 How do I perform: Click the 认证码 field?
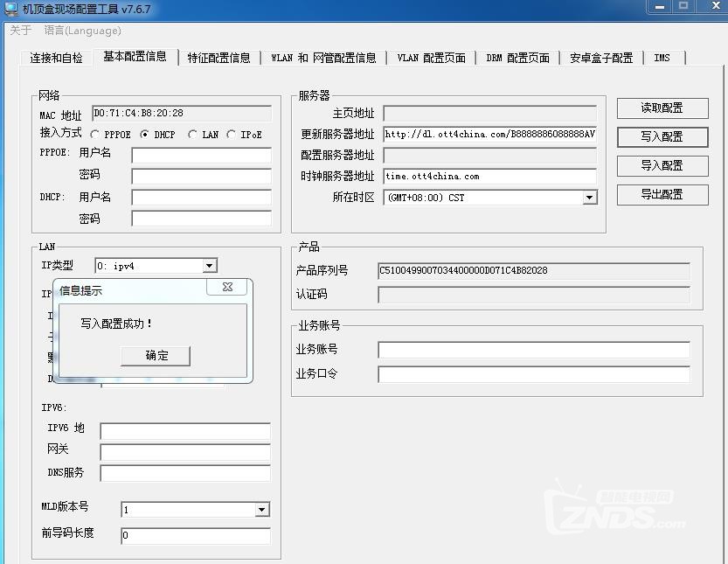coord(534,295)
